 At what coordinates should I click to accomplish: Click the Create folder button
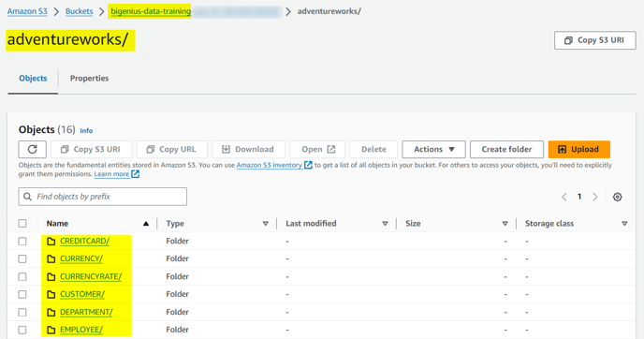coord(506,149)
